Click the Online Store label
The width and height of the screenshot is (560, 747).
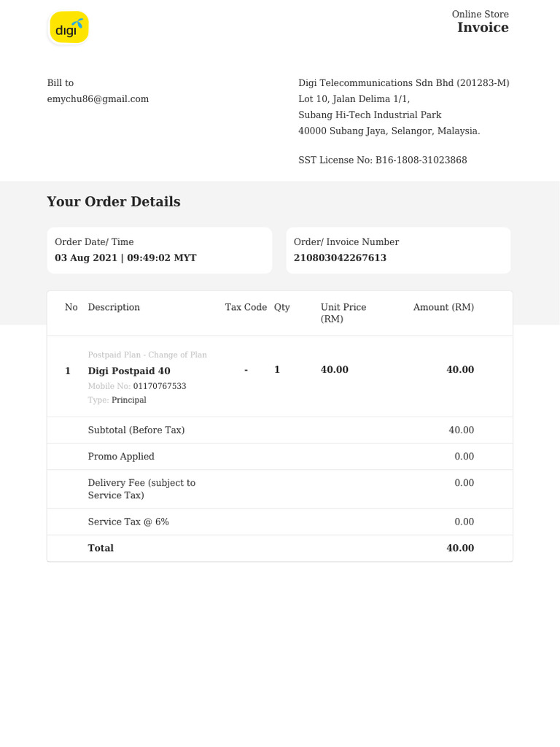[480, 15]
